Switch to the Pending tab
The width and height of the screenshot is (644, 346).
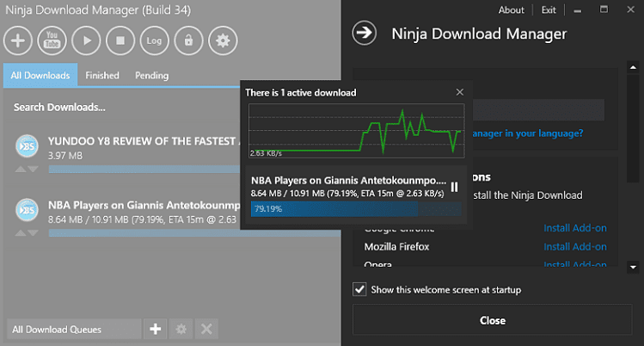coord(152,75)
